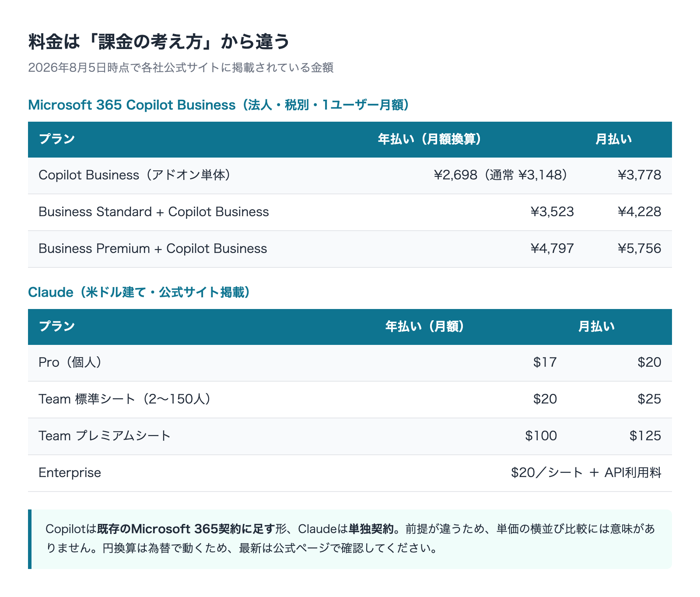Select the Enterprise plan name
The image size is (700, 597).
pos(70,473)
